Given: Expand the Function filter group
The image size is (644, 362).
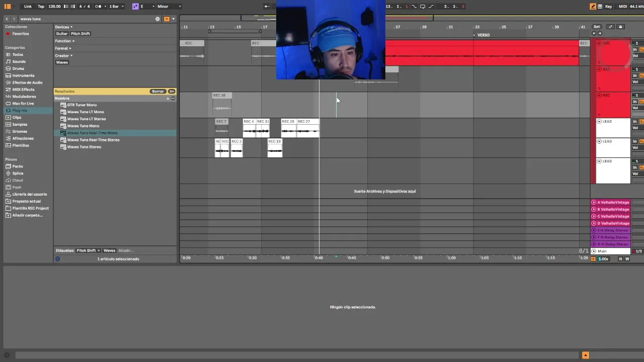Looking at the screenshot, I should click(x=64, y=41).
